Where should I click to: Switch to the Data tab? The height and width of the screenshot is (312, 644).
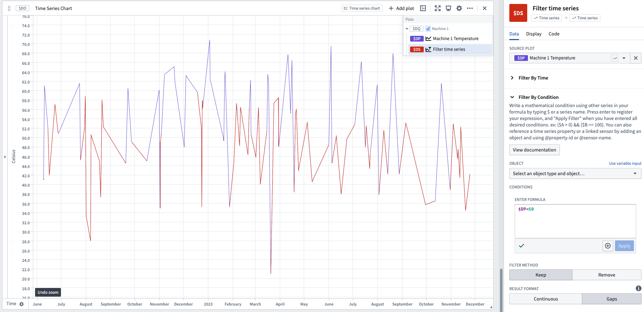click(x=514, y=34)
